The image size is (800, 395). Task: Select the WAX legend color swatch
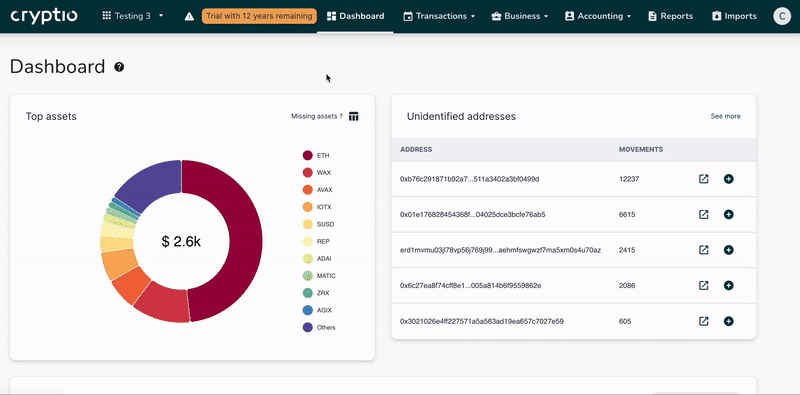(x=308, y=172)
